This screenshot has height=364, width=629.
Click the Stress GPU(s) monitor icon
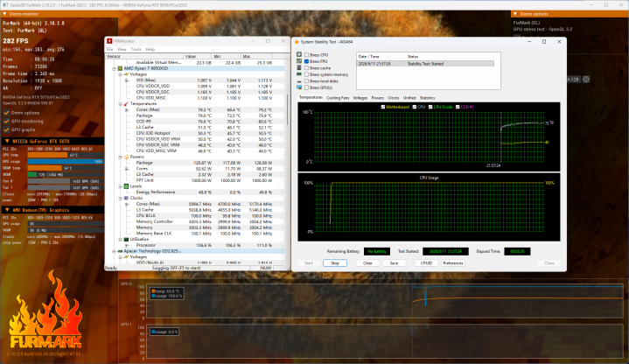pyautogui.click(x=299, y=87)
